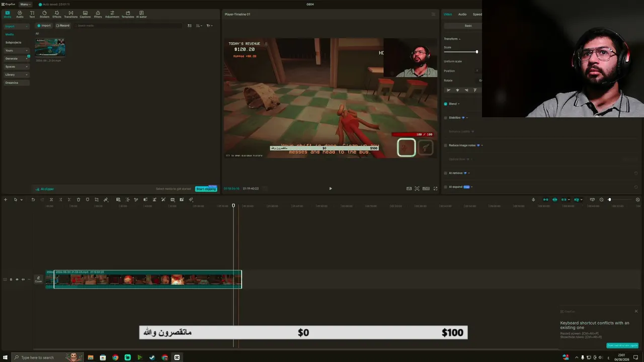Open the Transitions panel
Screen dimensions: 644x362
tap(70, 14)
